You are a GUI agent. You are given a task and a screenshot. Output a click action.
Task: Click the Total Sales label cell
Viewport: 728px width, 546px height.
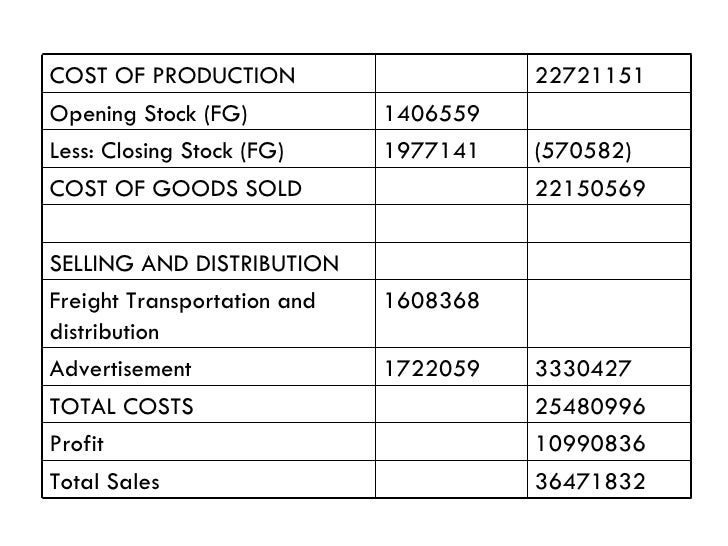[209, 480]
